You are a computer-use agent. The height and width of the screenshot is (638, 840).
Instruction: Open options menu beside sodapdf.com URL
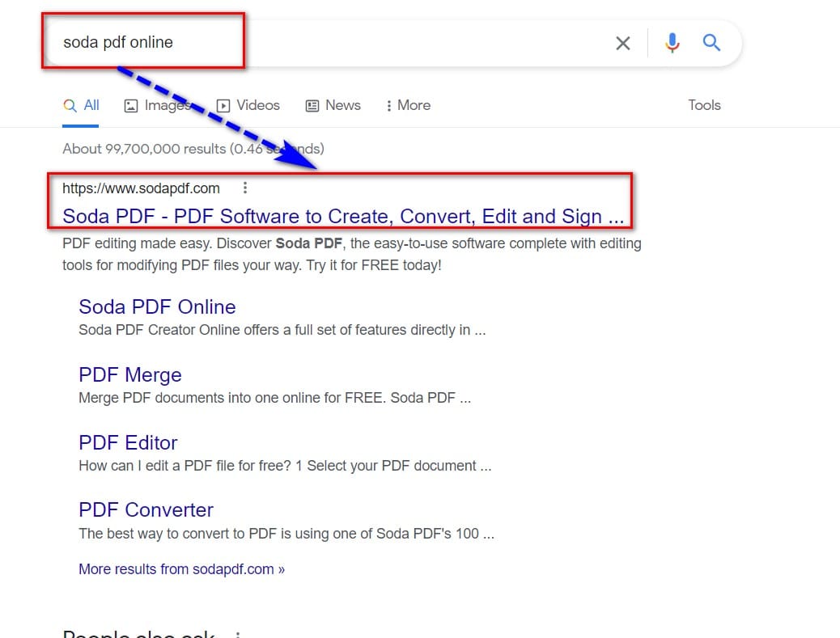245,188
